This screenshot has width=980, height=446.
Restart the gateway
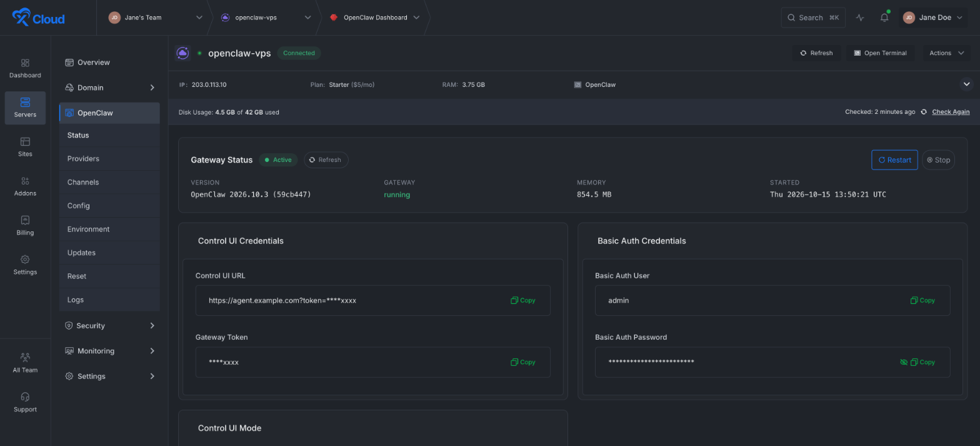[894, 160]
